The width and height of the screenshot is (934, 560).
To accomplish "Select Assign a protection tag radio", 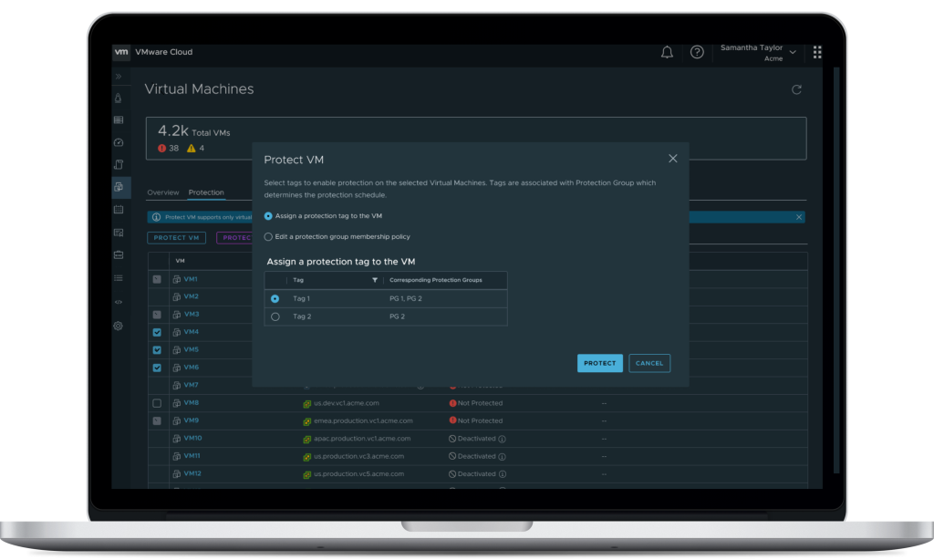I will 269,216.
